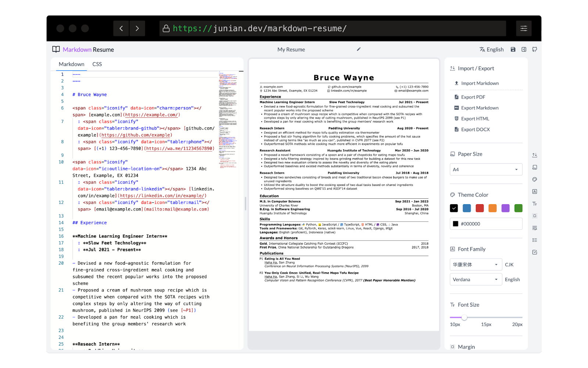Click the Export DOCX label
The height and width of the screenshot is (368, 588).
coord(475,130)
